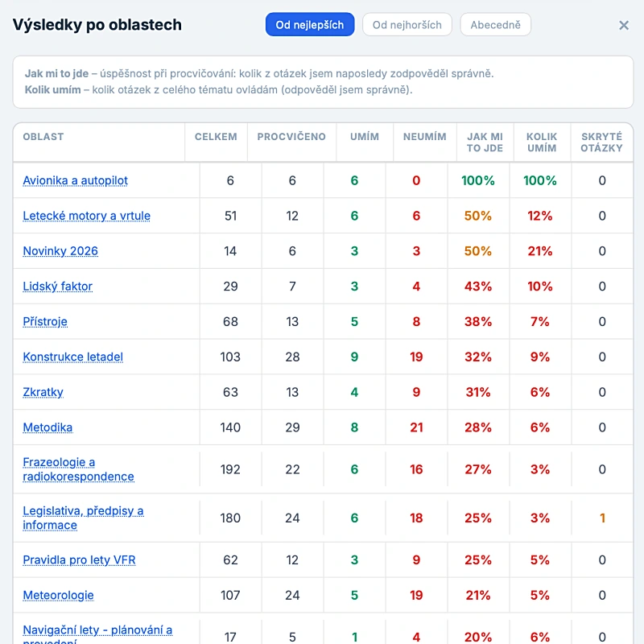Click the Jak mi to jde column header
The image size is (644, 644).
(485, 142)
